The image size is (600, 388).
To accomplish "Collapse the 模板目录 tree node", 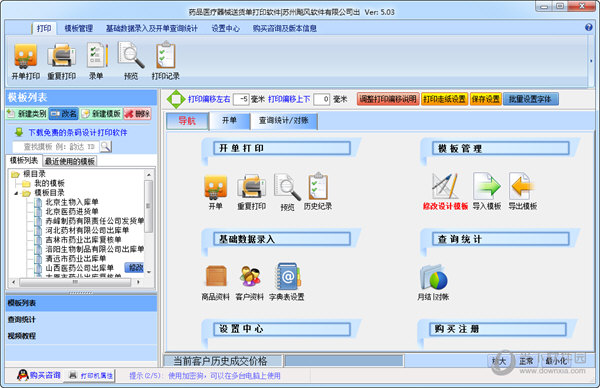I will (x=16, y=193).
